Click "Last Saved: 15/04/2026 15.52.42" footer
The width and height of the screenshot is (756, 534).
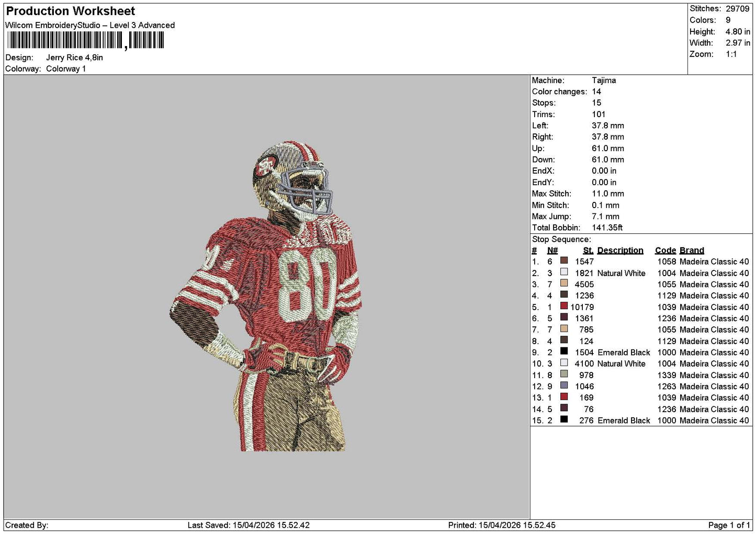click(x=249, y=525)
